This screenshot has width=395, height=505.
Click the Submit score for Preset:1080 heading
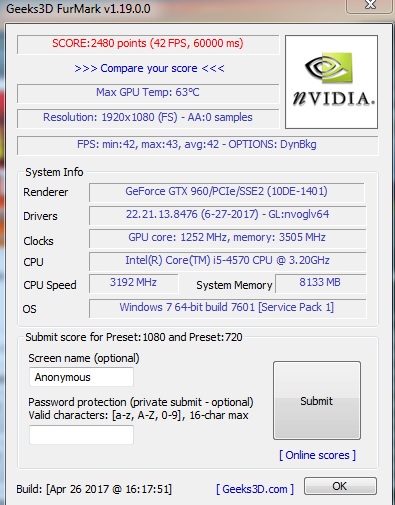pos(134,337)
